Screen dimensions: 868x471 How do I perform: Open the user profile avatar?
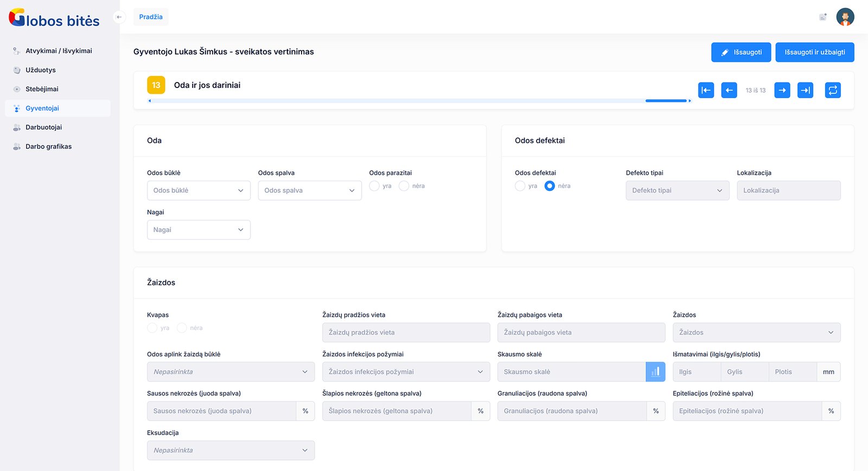[x=845, y=17]
